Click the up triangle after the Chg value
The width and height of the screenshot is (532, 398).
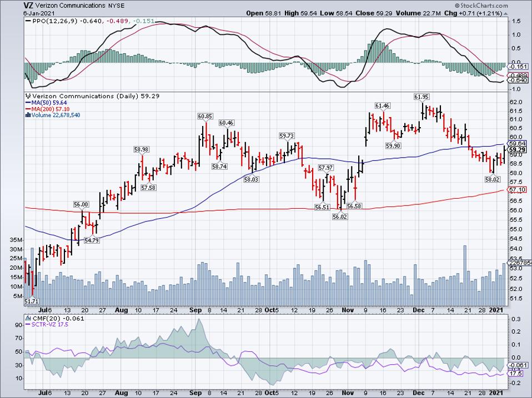coord(505,13)
